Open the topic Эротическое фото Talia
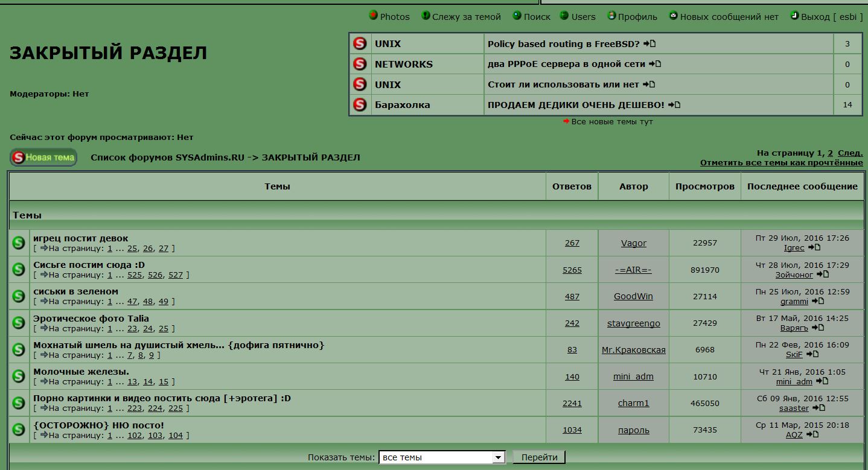The image size is (868, 470). point(91,319)
